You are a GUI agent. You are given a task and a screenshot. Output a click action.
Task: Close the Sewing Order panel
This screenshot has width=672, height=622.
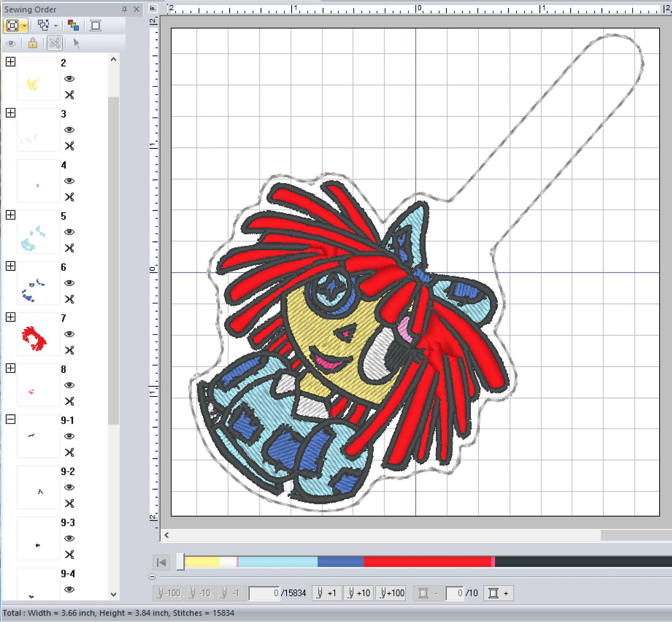click(136, 9)
